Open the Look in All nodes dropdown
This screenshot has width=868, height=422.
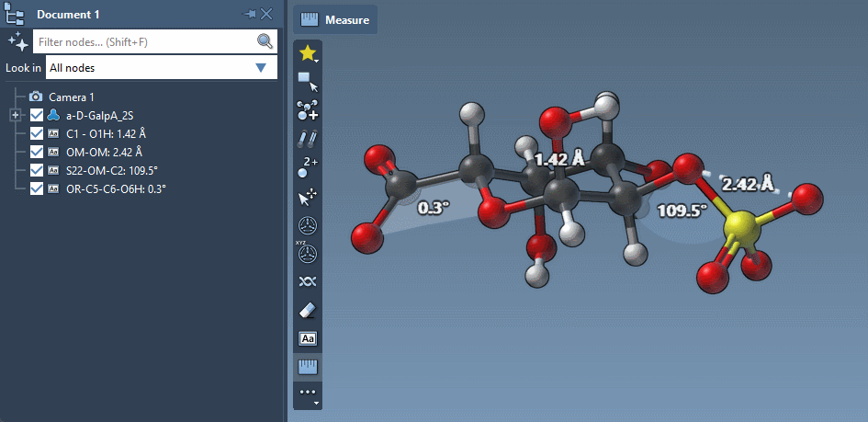(161, 67)
